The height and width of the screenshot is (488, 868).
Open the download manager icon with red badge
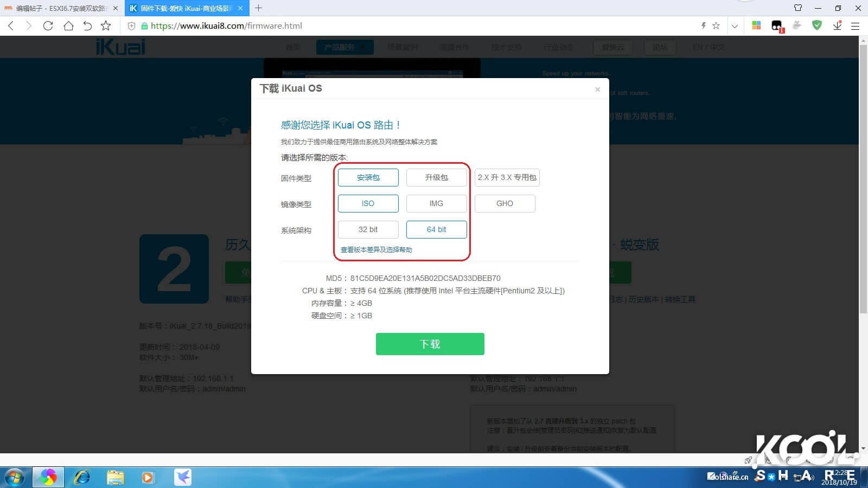click(837, 25)
